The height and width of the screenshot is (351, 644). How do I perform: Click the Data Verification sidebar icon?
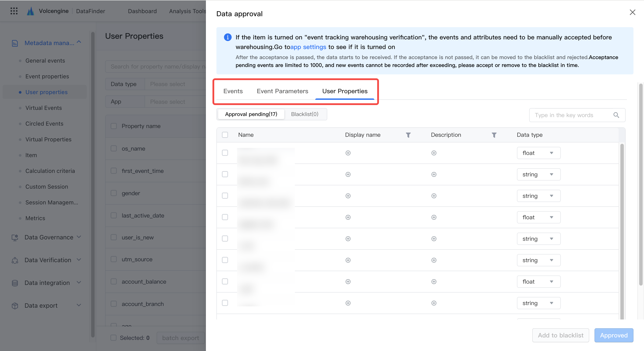[x=15, y=260]
